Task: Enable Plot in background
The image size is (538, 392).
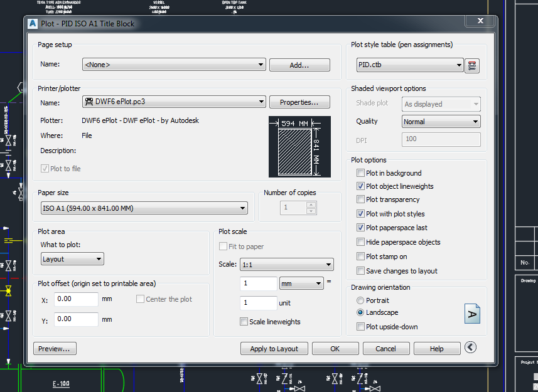Action: [x=361, y=172]
